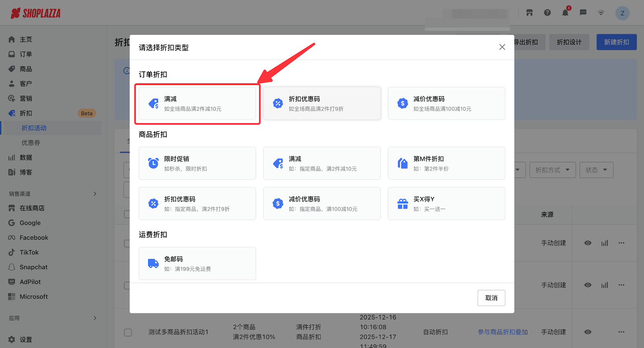Open the chat messages icon
The width and height of the screenshot is (644, 348).
tap(583, 13)
